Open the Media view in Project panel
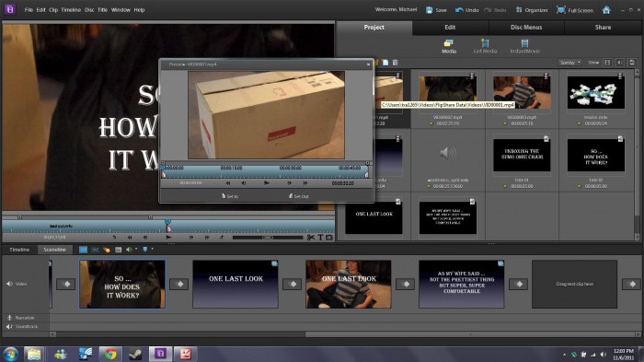The height and width of the screenshot is (362, 644). click(449, 46)
